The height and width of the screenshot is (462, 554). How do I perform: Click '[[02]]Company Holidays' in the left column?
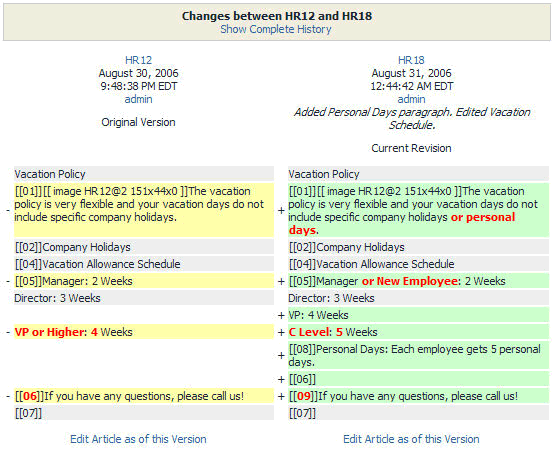[x=144, y=247]
